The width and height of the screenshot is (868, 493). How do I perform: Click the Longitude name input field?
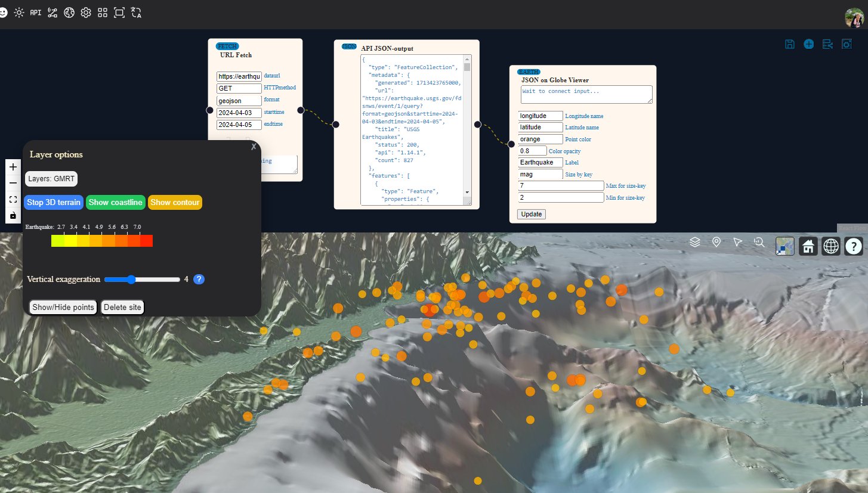540,116
